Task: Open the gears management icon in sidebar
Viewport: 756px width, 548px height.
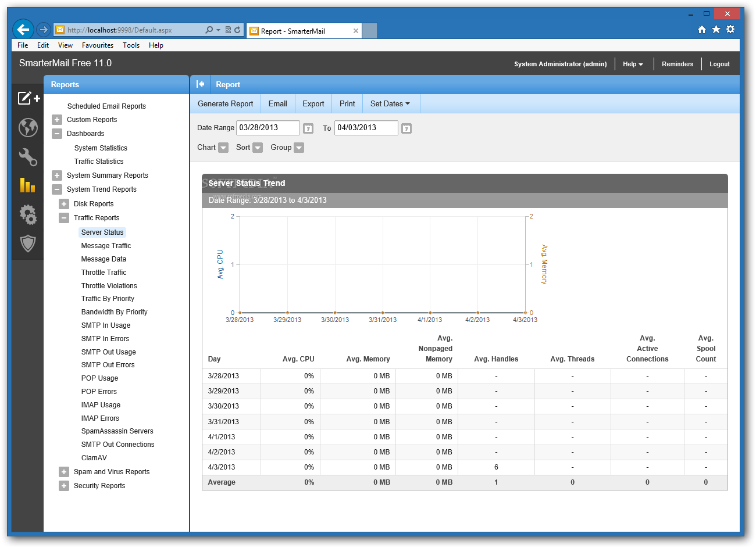Action: tap(28, 214)
